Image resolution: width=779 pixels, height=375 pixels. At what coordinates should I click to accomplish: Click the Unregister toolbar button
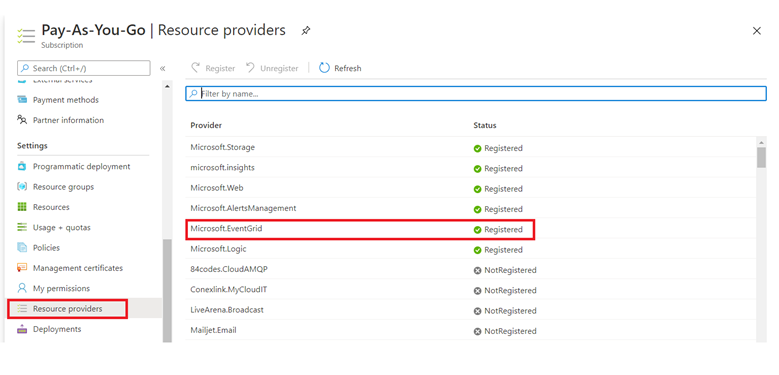[272, 68]
